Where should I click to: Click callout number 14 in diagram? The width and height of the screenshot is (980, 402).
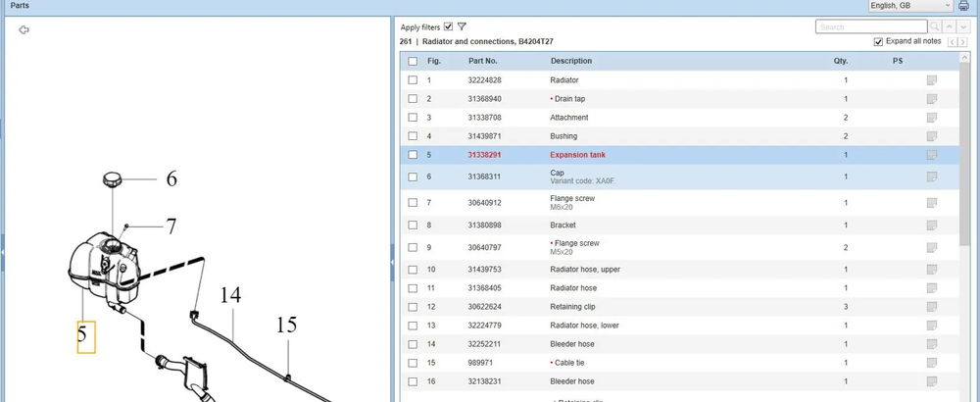(x=229, y=294)
